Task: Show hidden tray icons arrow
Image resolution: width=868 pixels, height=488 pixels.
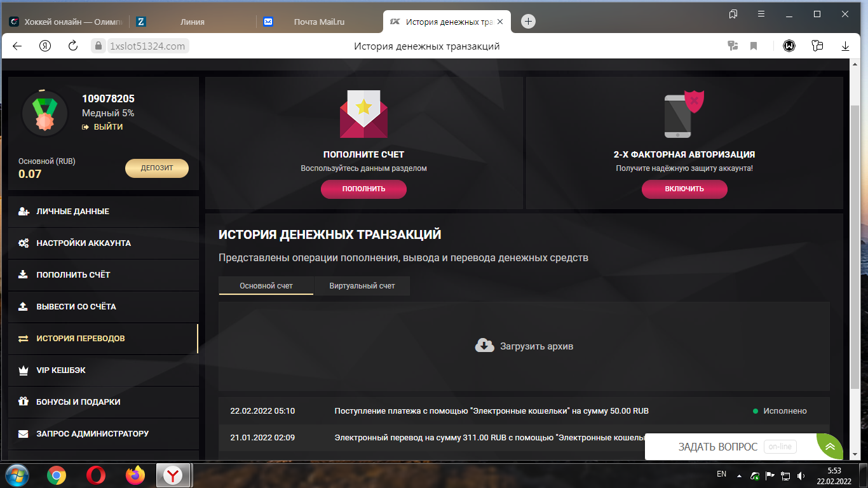Action: [739, 475]
